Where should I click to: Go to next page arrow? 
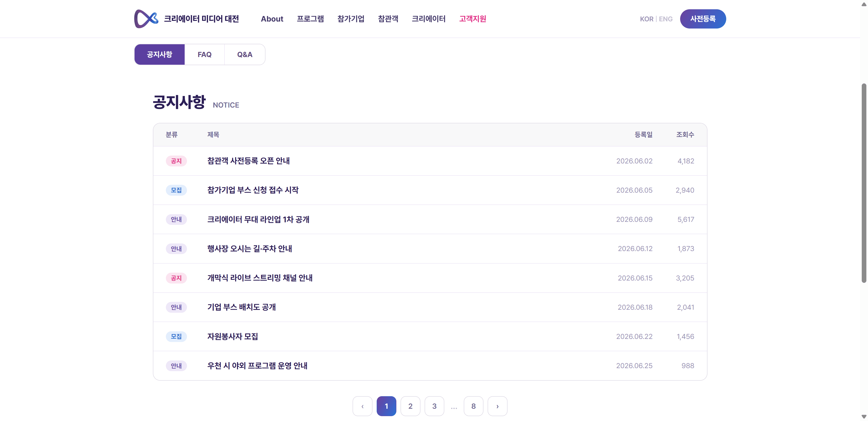497,406
